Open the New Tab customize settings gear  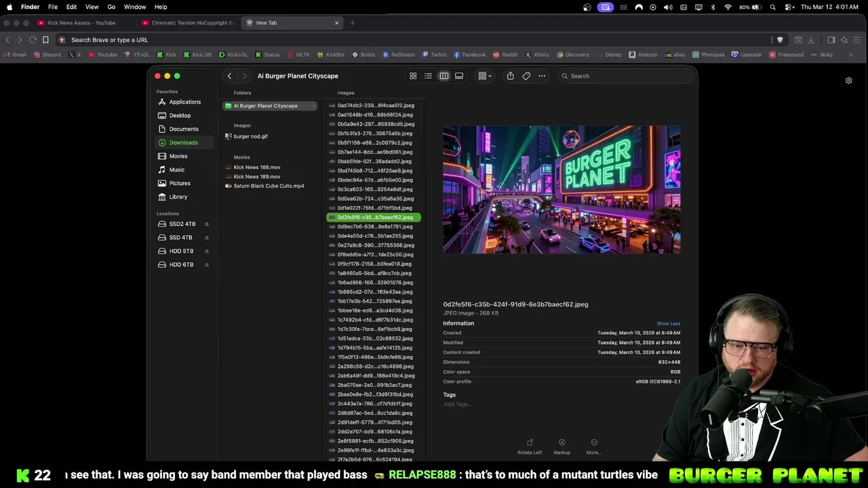848,81
